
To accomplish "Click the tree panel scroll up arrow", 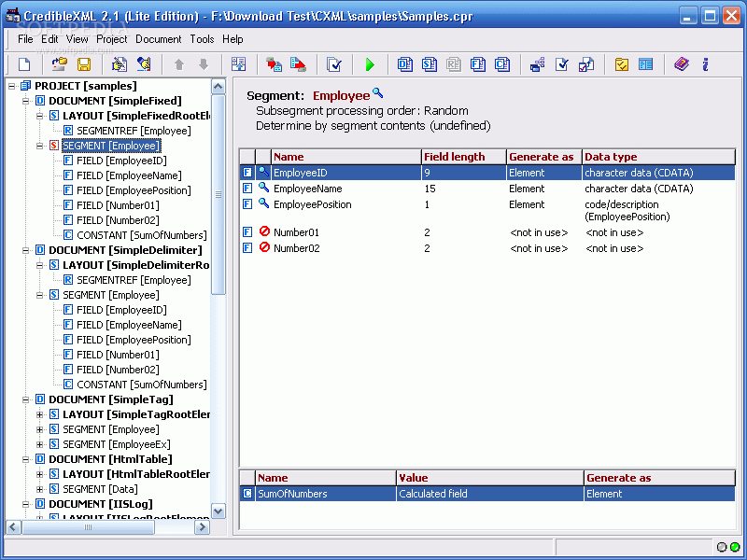I will pyautogui.click(x=218, y=86).
